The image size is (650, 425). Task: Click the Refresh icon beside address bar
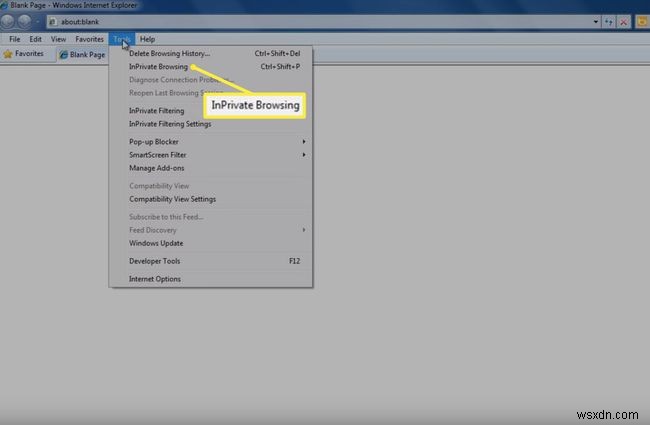(609, 22)
